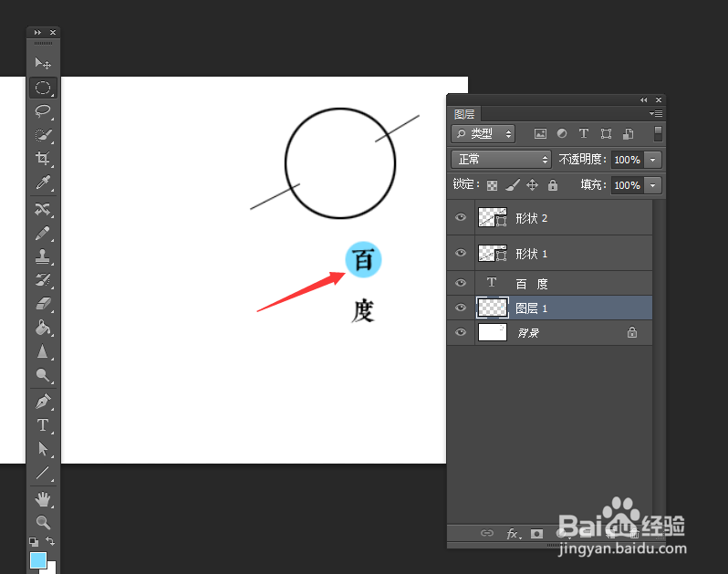
Task: Select the Eyedropper tool
Action: pos(43,182)
